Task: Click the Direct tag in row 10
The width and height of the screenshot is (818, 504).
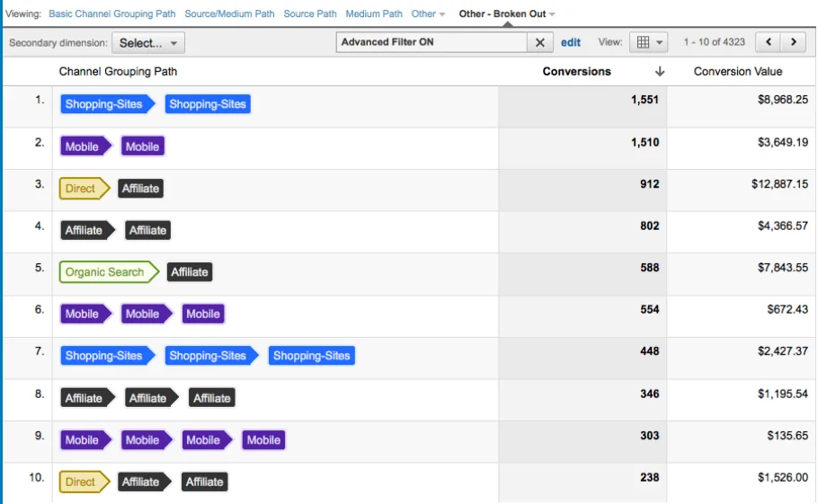Action: click(84, 482)
